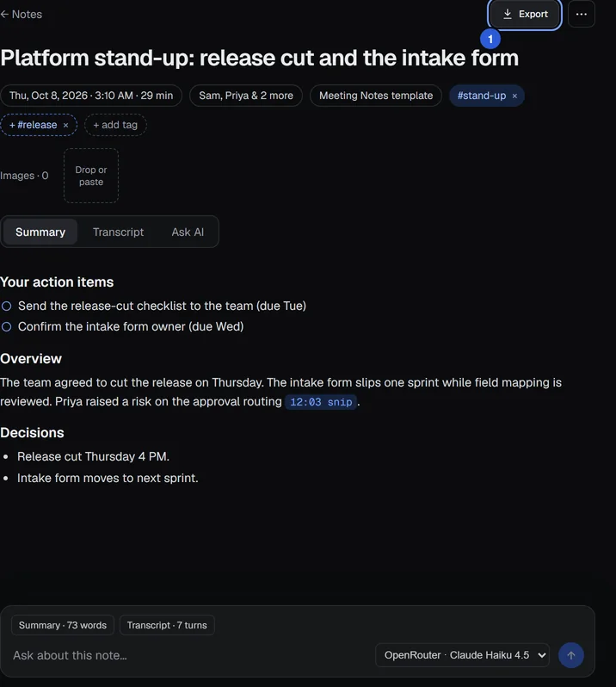This screenshot has width=616, height=687.
Task: Focus the Ask about this note input
Action: (190, 655)
